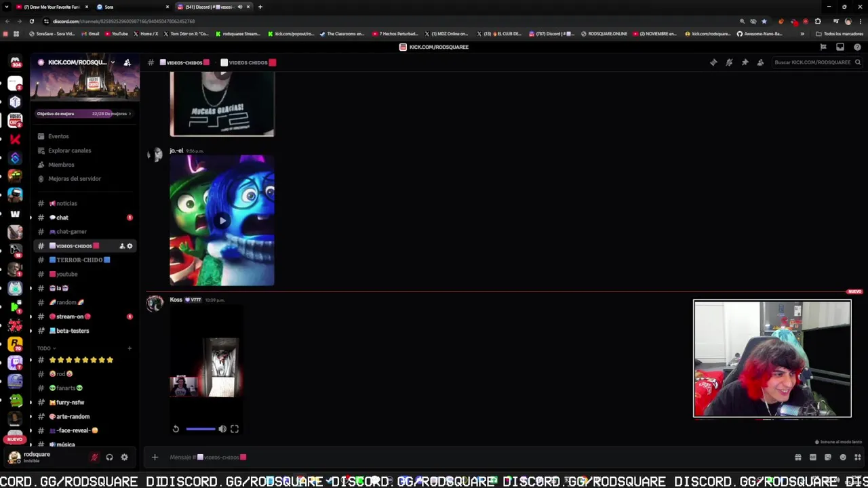Show more bookmarks overflow chevron
Viewport: 868px width, 488px height.
[x=802, y=34]
